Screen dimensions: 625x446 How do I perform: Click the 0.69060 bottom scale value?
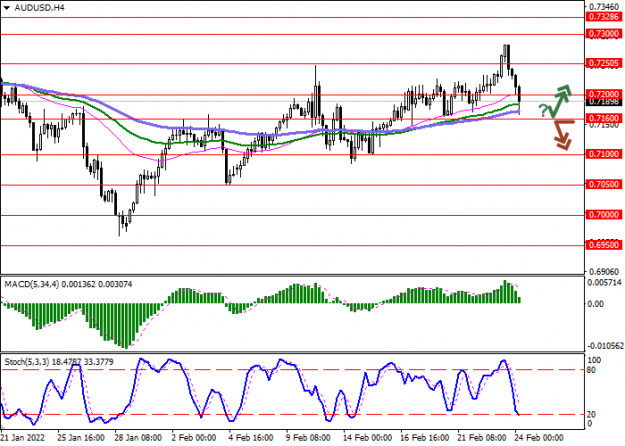click(604, 272)
